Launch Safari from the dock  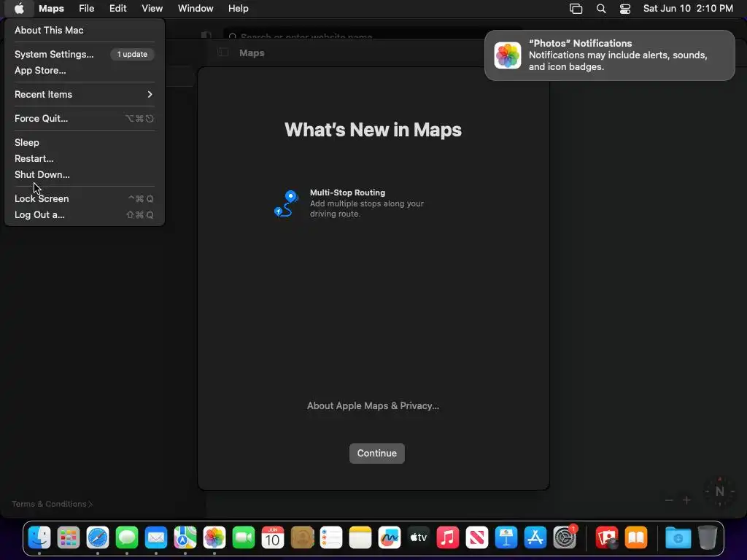[x=98, y=537]
